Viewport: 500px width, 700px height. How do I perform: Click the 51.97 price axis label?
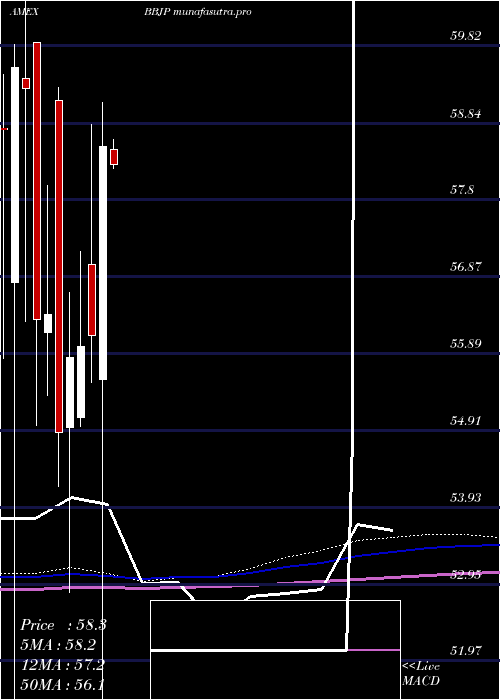pyautogui.click(x=466, y=651)
